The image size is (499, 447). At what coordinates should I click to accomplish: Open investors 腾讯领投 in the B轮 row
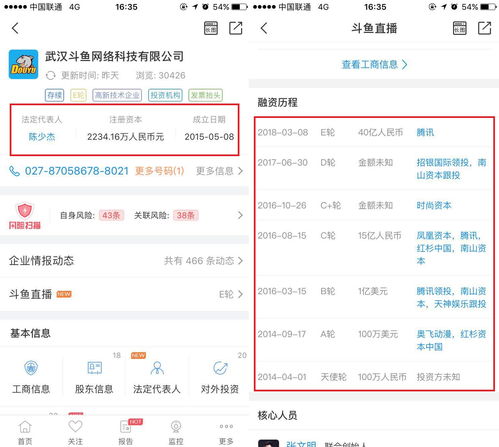click(x=434, y=291)
